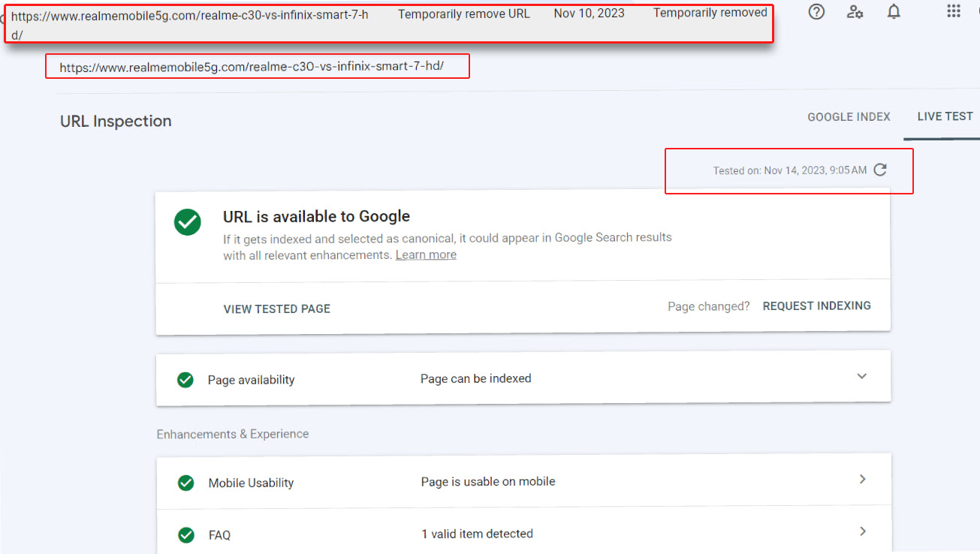Image resolution: width=980 pixels, height=554 pixels.
Task: Click the 'Page can be indexed' status
Action: pos(475,378)
